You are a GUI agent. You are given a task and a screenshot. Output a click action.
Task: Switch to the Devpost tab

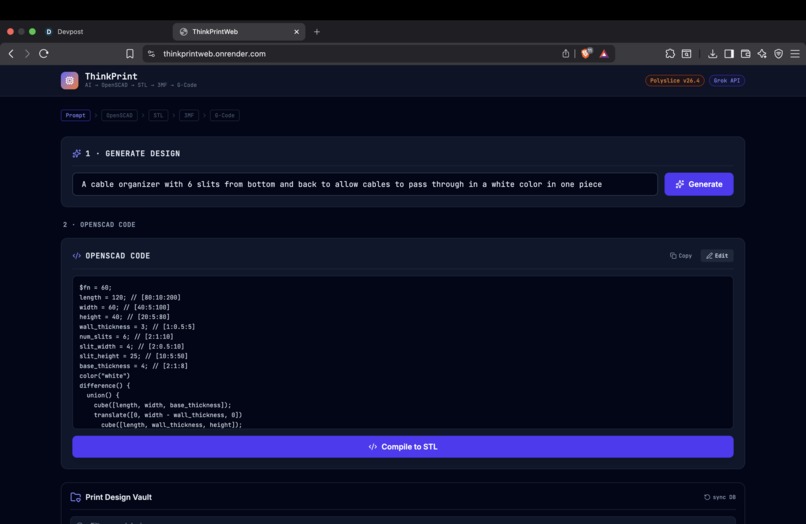70,31
